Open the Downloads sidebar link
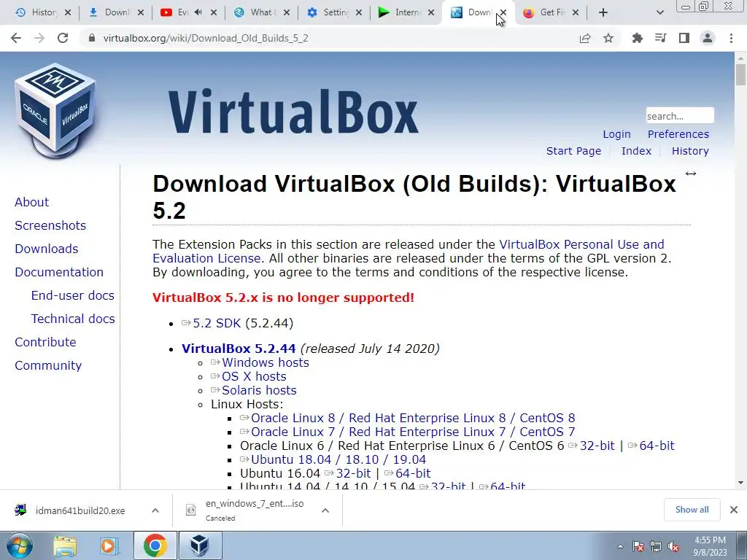 (46, 249)
